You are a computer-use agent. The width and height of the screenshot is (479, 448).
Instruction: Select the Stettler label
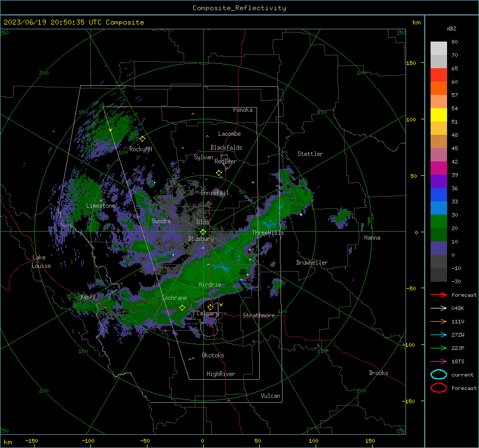click(x=310, y=154)
